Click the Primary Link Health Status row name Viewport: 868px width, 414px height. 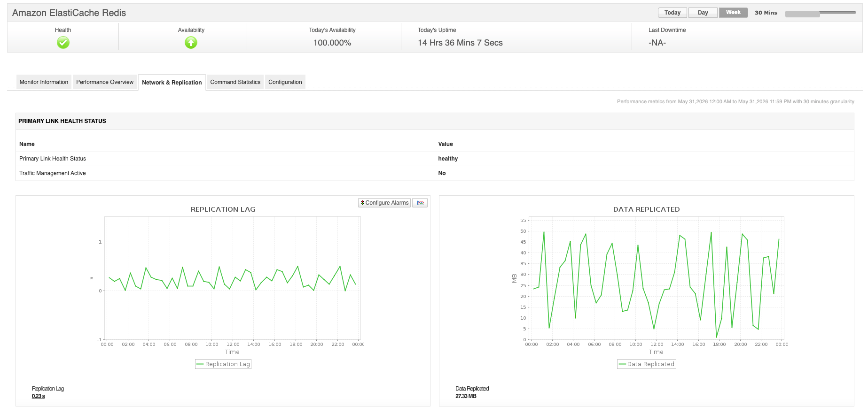[x=53, y=159]
